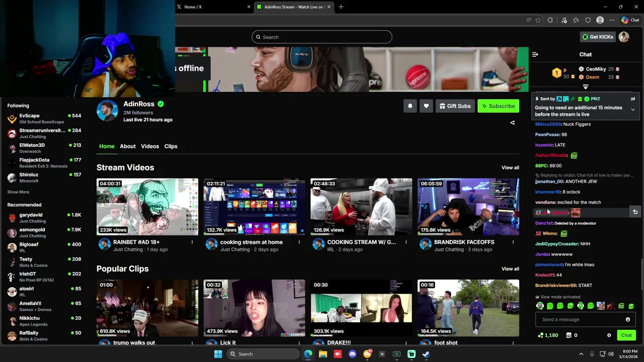The height and width of the screenshot is (362, 644).
Task: Insert the headphones emote with sunglasses
Action: pyautogui.click(x=540, y=306)
